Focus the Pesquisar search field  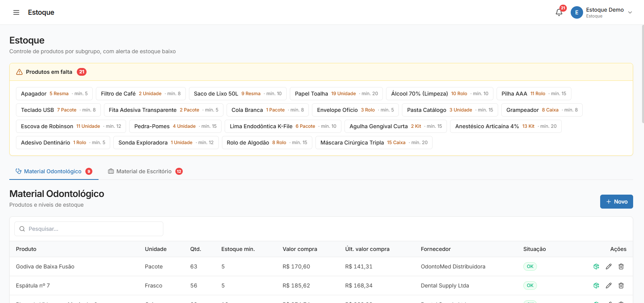tap(89, 229)
